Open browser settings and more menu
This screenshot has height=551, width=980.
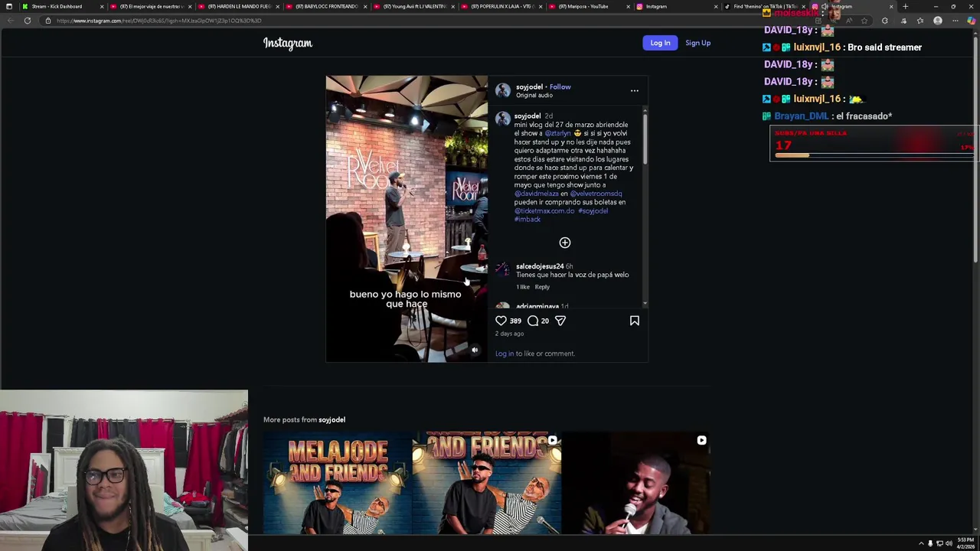[955, 21]
